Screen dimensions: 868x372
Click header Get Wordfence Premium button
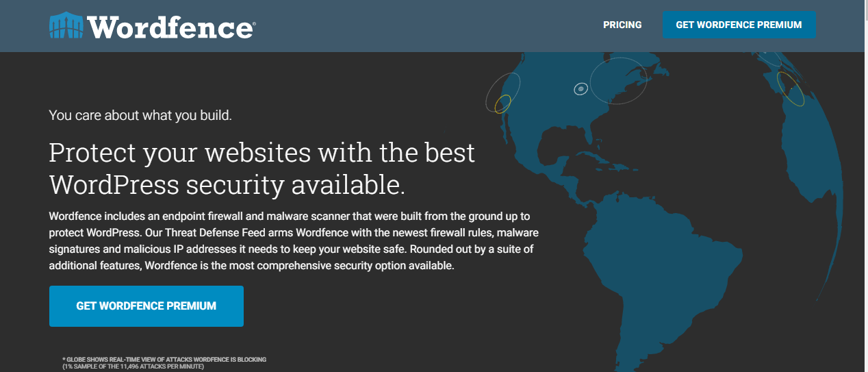coord(739,25)
